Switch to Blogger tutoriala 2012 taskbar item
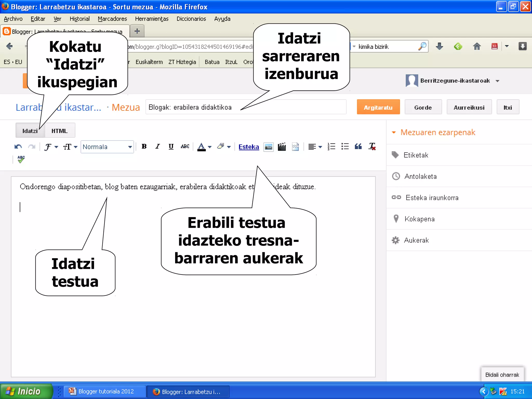The height and width of the screenshot is (399, 532). [x=105, y=391]
